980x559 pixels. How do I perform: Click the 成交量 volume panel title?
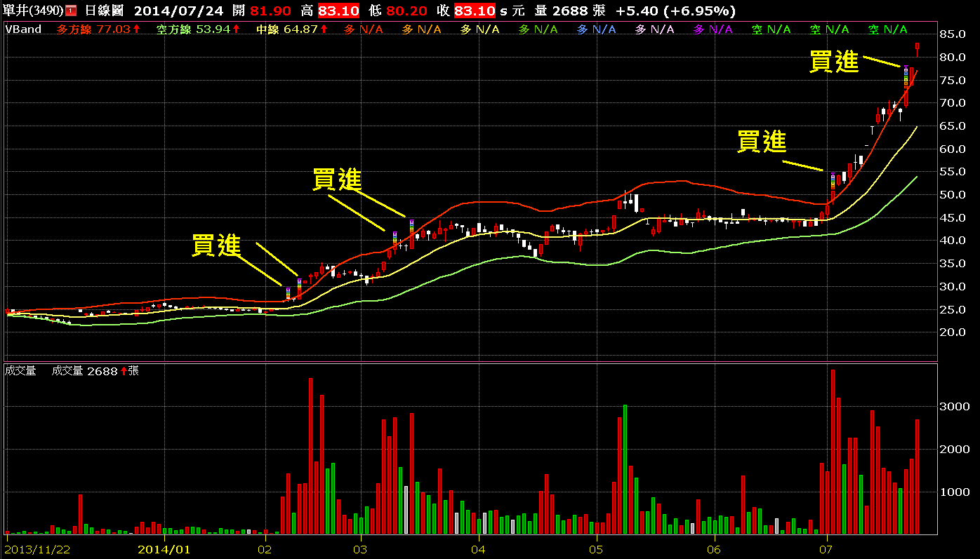(x=20, y=371)
